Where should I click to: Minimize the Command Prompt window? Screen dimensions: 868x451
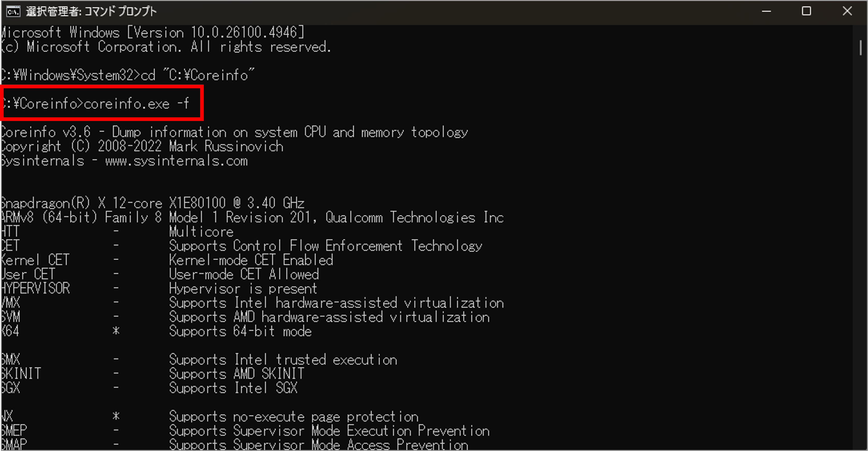click(766, 11)
